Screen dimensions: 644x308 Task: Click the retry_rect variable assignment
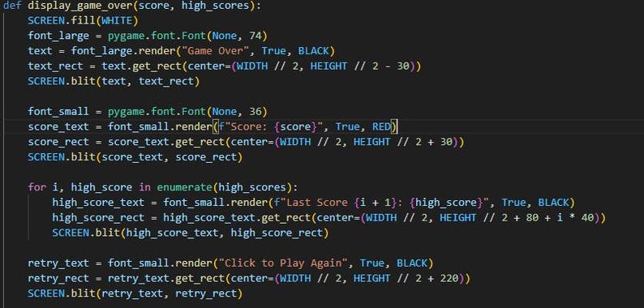click(x=58, y=279)
